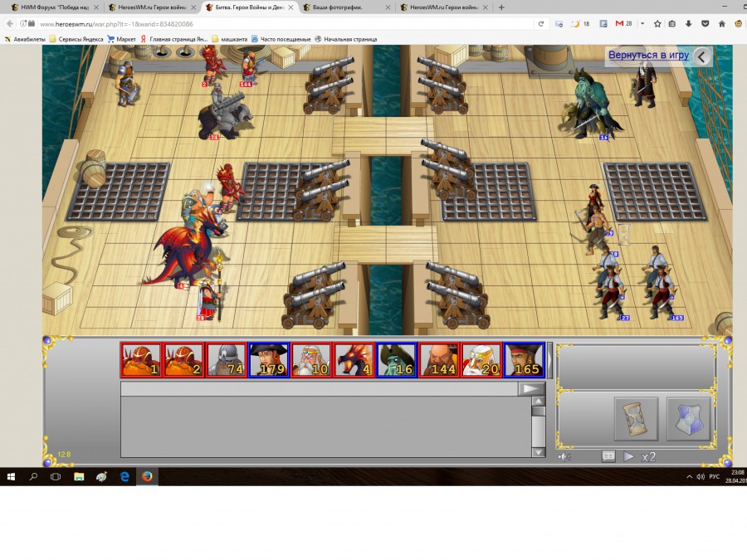Open 'Маркет' bookmark
The image size is (747, 560).
pyautogui.click(x=121, y=39)
